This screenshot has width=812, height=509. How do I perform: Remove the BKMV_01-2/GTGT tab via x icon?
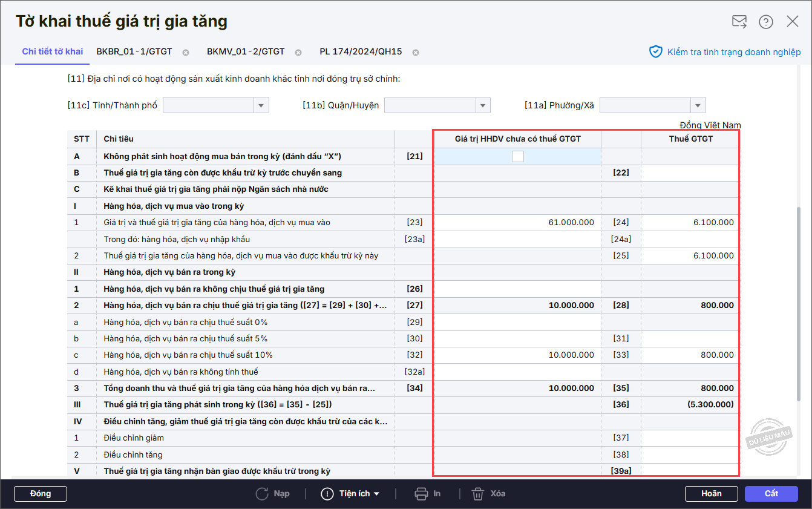298,52
